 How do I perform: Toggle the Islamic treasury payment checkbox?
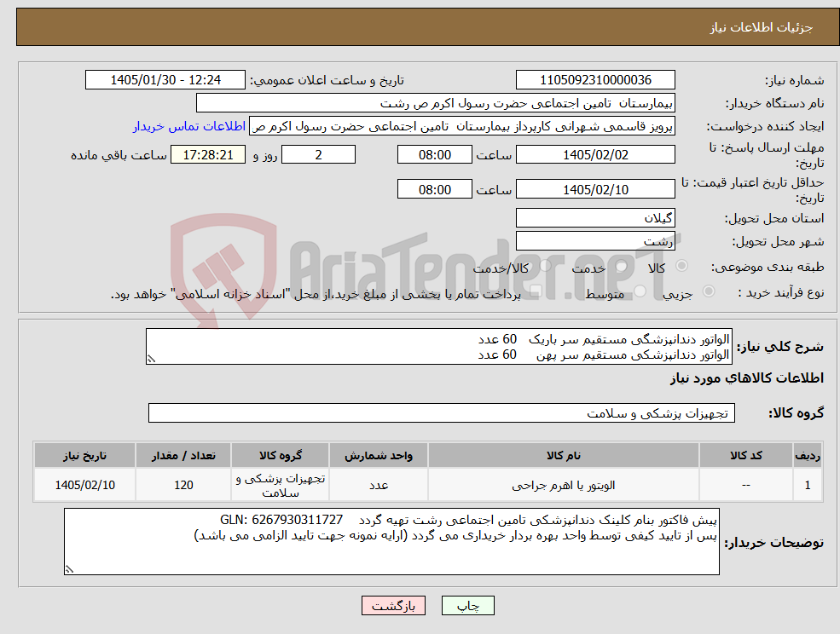pyautogui.click(x=536, y=291)
